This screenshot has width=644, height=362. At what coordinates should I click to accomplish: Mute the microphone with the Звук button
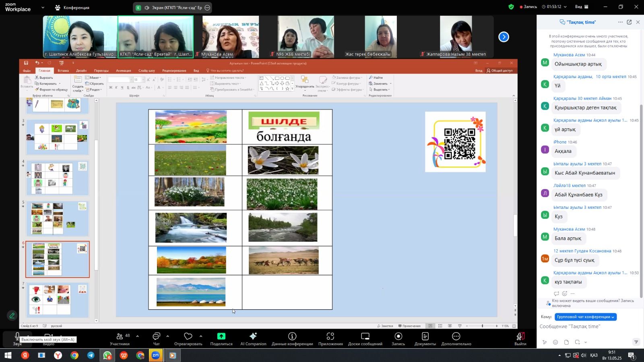click(x=17, y=336)
